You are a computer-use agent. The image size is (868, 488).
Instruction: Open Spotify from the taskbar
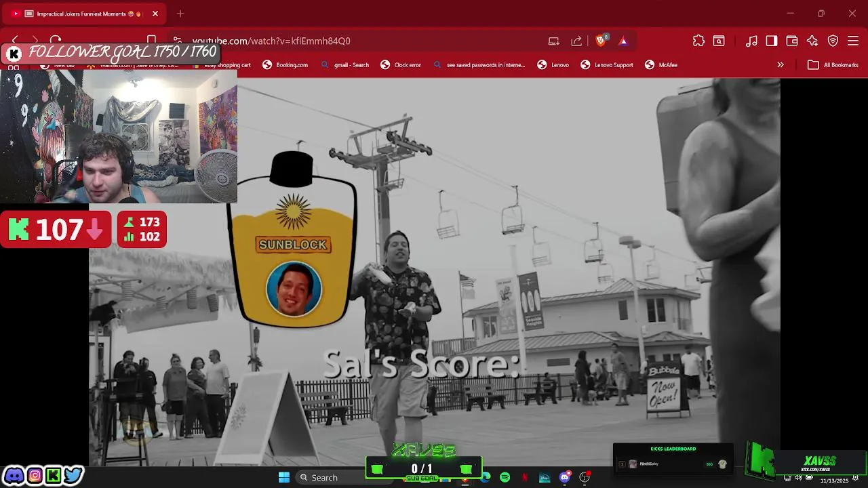tap(505, 478)
